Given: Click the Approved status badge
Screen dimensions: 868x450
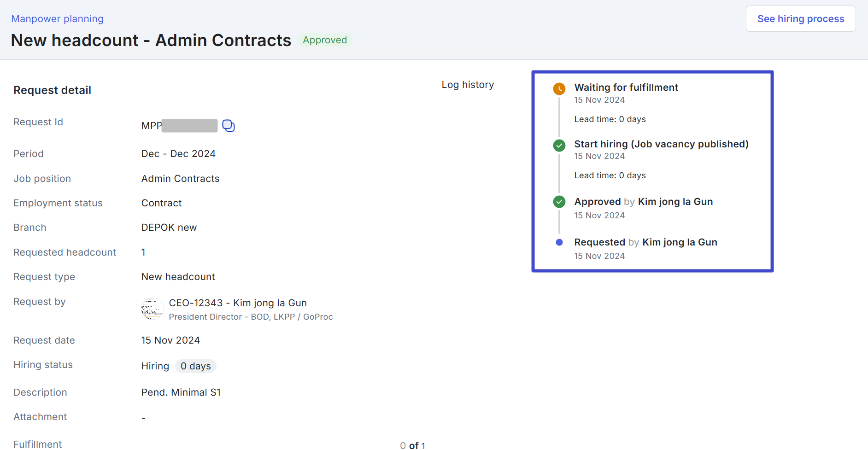Looking at the screenshot, I should tap(324, 40).
